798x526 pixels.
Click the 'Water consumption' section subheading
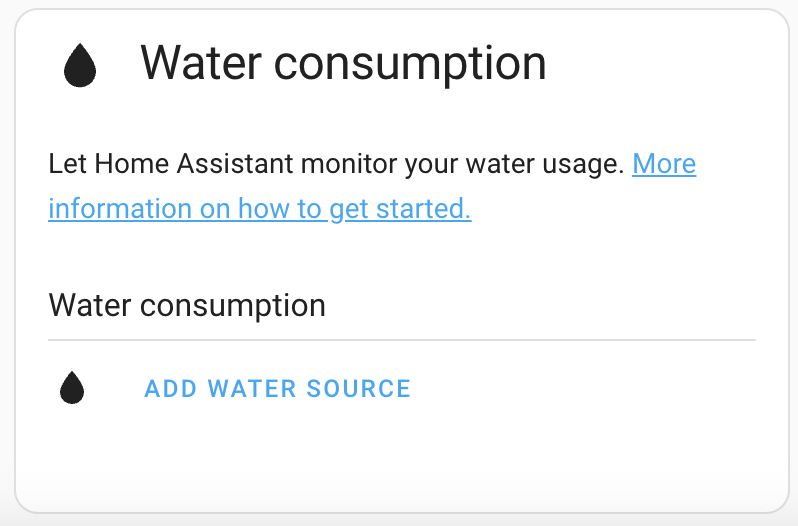click(187, 305)
